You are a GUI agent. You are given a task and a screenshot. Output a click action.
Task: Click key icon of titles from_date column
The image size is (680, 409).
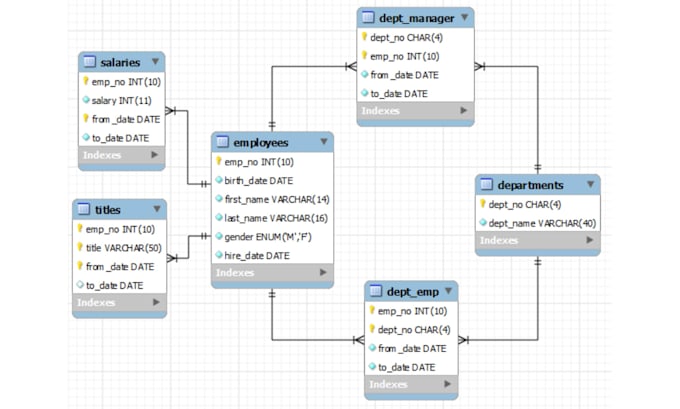(80, 265)
